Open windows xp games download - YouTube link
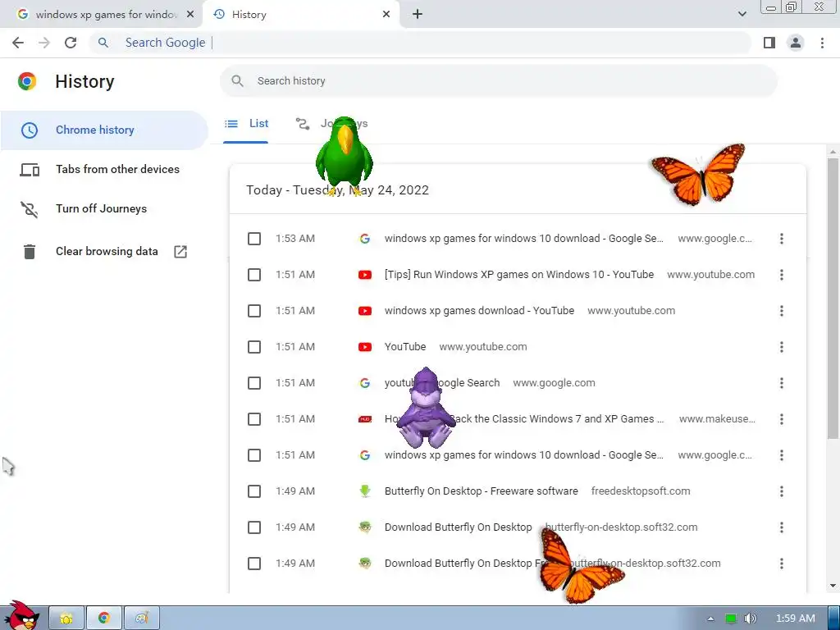The height and width of the screenshot is (630, 840). tap(479, 311)
